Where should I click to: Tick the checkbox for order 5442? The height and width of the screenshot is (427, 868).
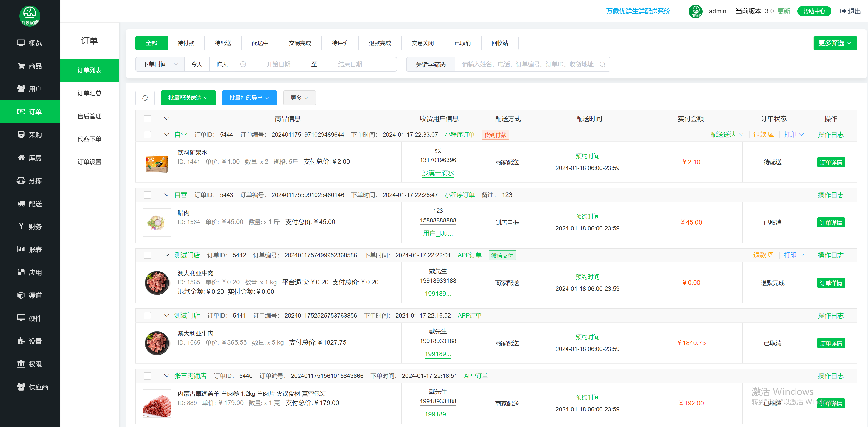pyautogui.click(x=147, y=255)
